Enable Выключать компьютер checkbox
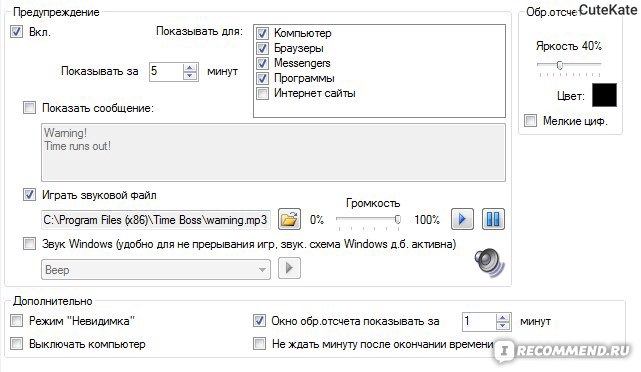The height and width of the screenshot is (372, 641). tap(16, 343)
